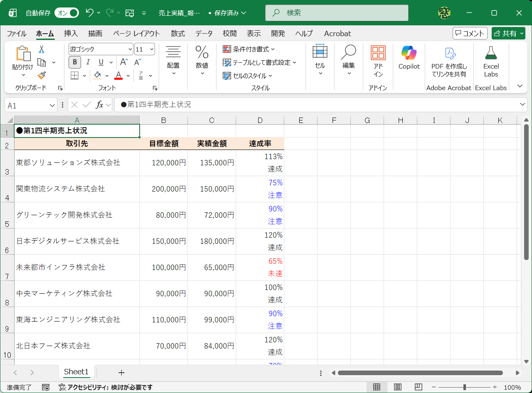Switch to Page Break Preview icon

pyautogui.click(x=419, y=387)
